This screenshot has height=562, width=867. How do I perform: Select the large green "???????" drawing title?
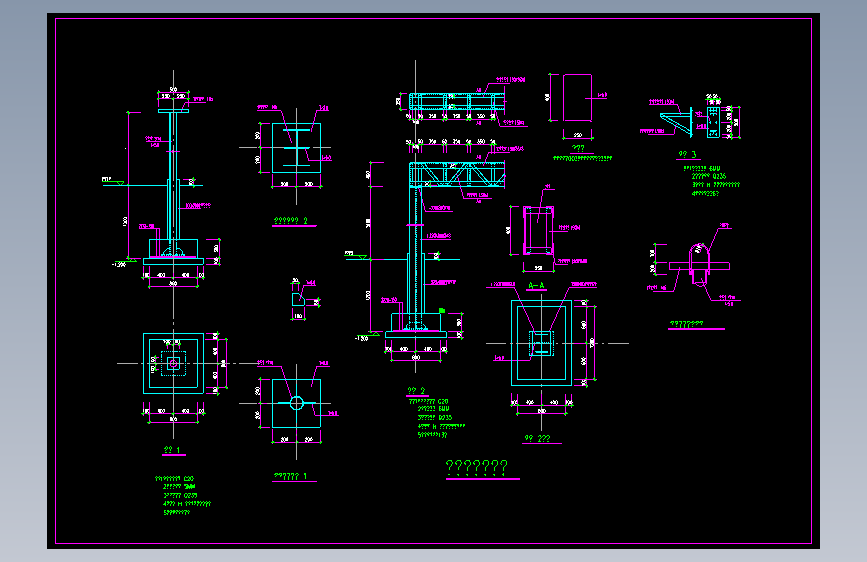477,467
